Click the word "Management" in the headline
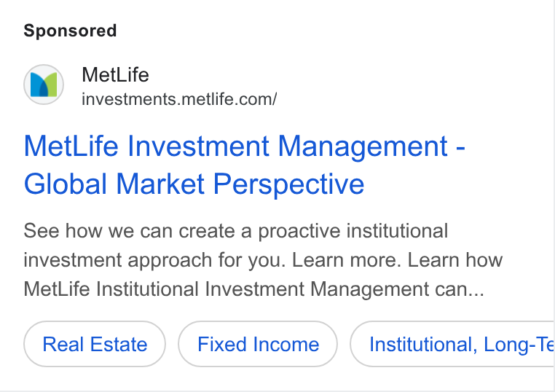 click(x=363, y=146)
